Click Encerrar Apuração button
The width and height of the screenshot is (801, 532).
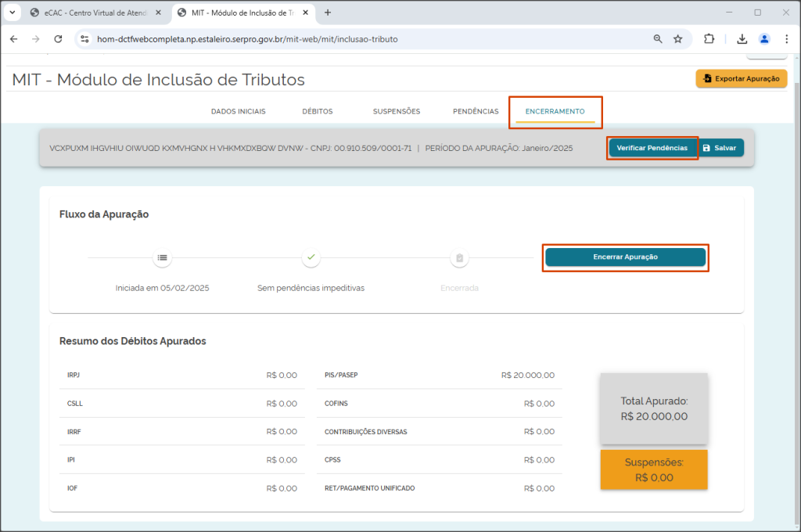pyautogui.click(x=625, y=257)
